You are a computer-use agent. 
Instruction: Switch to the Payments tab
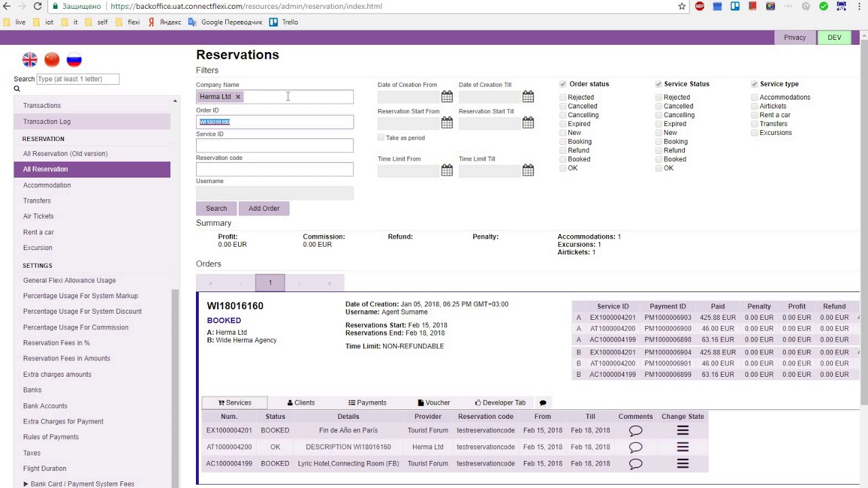[367, 403]
